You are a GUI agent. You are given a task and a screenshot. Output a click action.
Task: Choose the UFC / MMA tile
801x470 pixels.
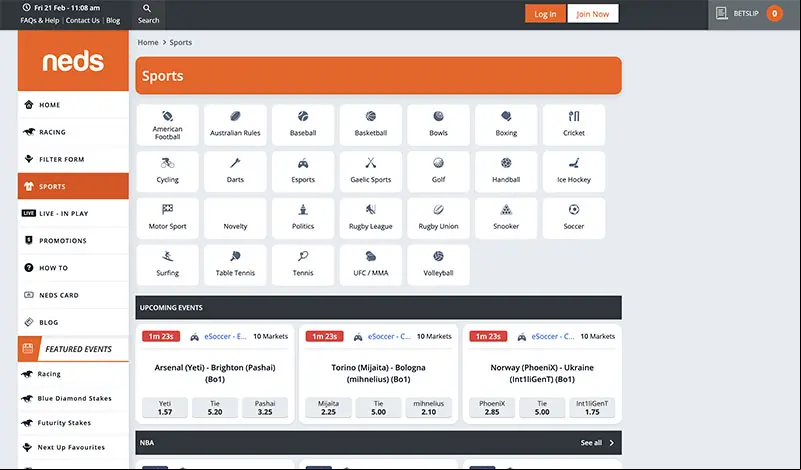[370, 265]
